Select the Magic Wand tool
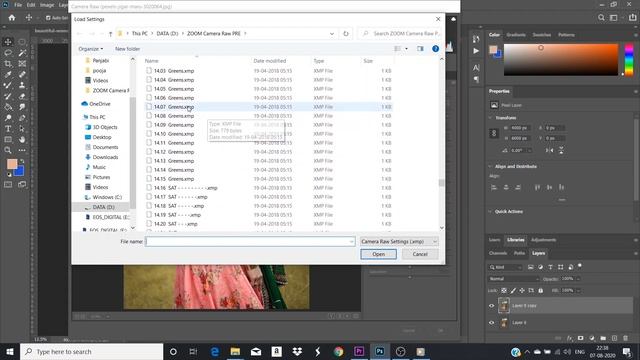This screenshot has width=640, height=360. tap(22, 53)
